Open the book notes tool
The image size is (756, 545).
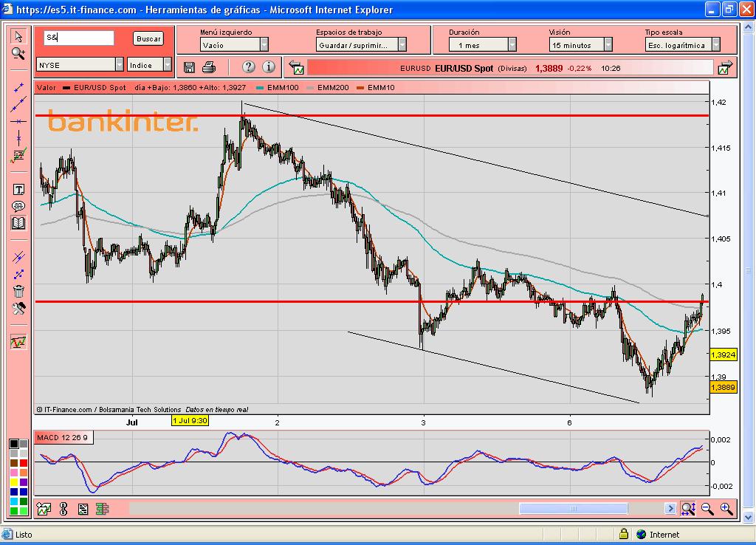point(18,223)
